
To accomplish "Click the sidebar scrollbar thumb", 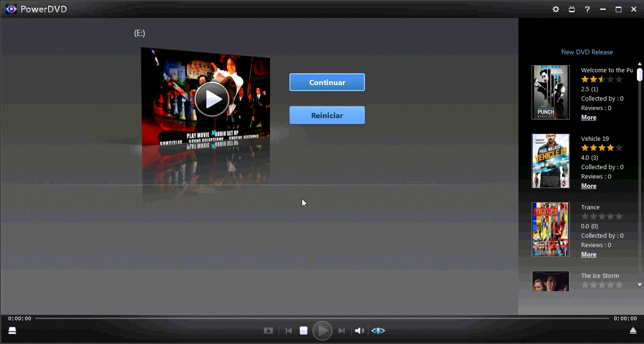I will coord(640,75).
